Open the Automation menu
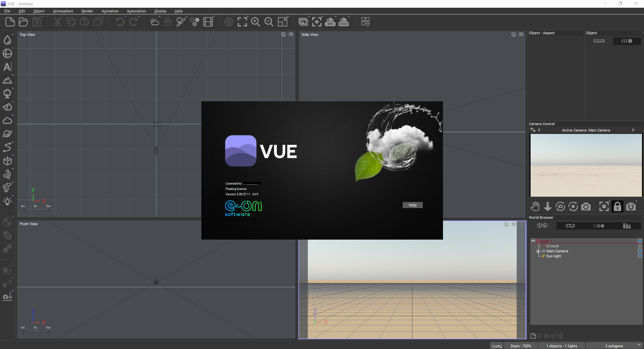This screenshot has height=349, width=644. point(136,11)
